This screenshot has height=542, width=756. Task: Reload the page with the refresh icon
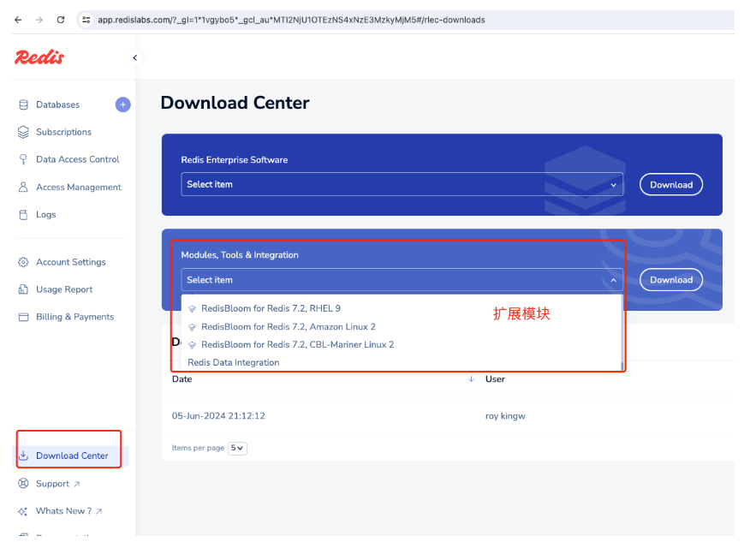click(61, 20)
